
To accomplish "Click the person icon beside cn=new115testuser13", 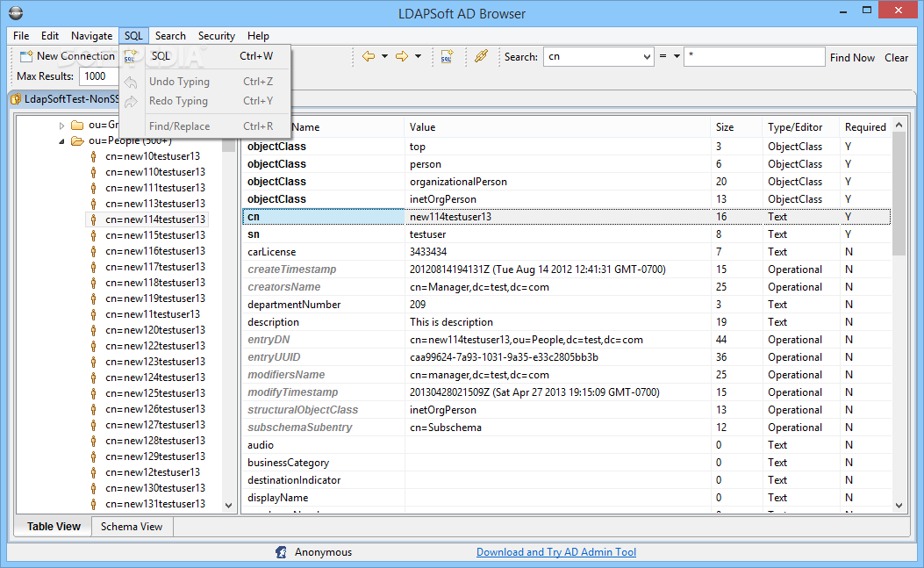I will click(x=93, y=235).
